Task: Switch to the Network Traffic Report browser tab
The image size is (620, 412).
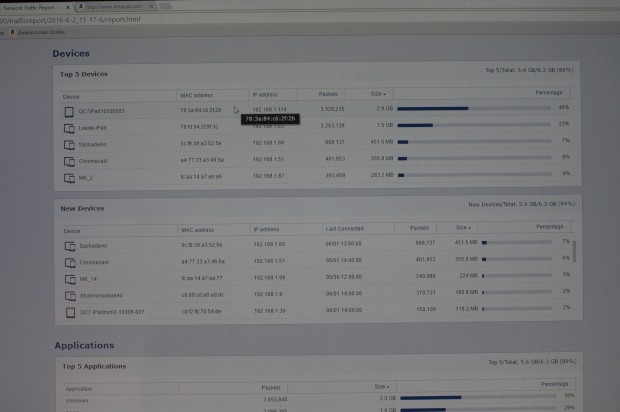Action: coord(30,6)
